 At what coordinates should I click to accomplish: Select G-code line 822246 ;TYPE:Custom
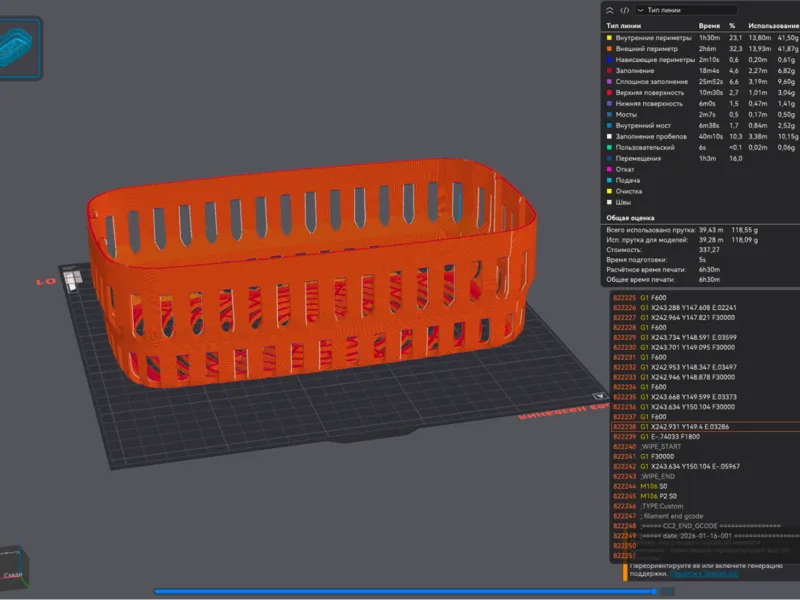pos(706,507)
